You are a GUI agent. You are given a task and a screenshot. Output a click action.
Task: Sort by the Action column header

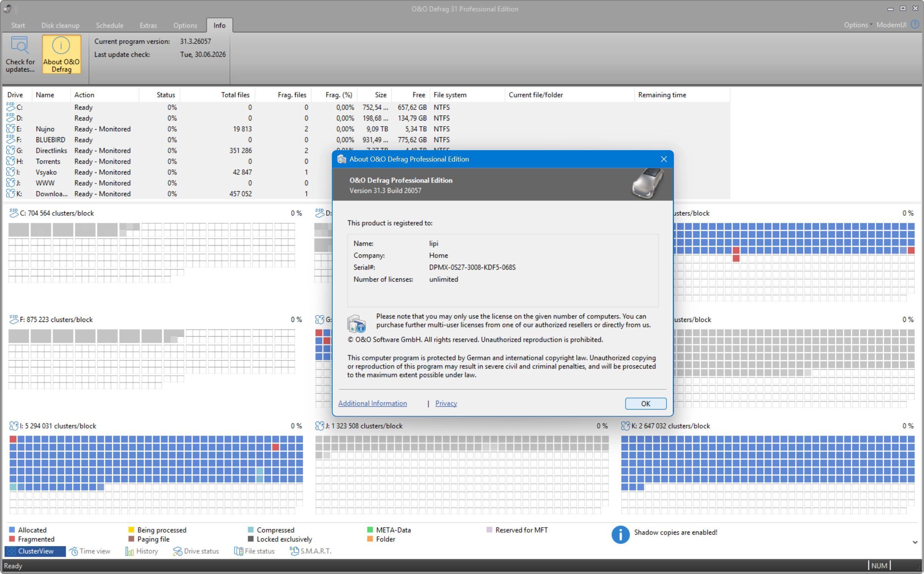point(105,95)
